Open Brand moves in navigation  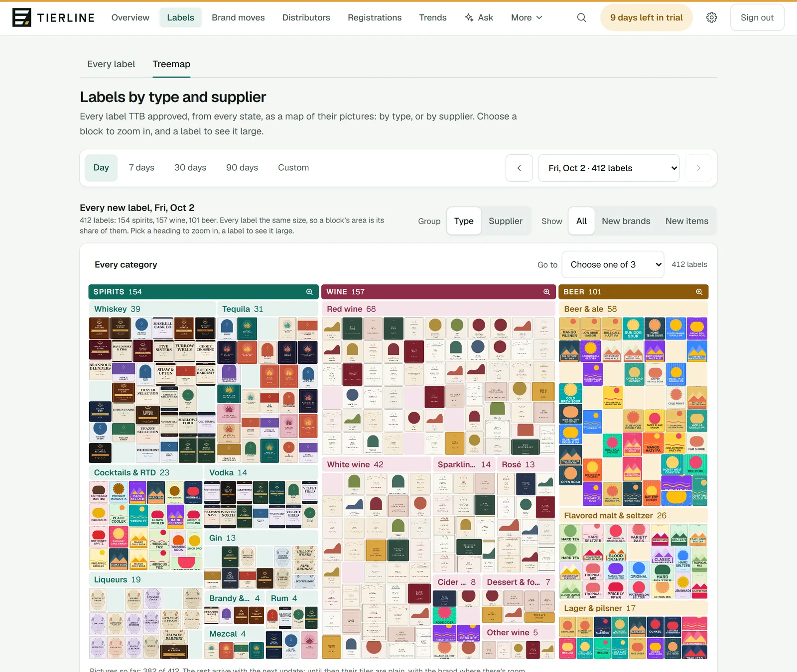click(x=238, y=17)
